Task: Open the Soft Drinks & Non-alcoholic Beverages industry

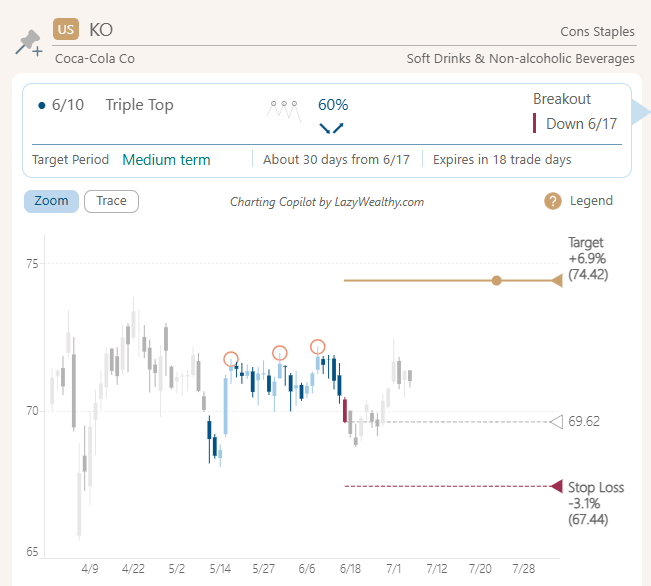Action: [x=520, y=58]
